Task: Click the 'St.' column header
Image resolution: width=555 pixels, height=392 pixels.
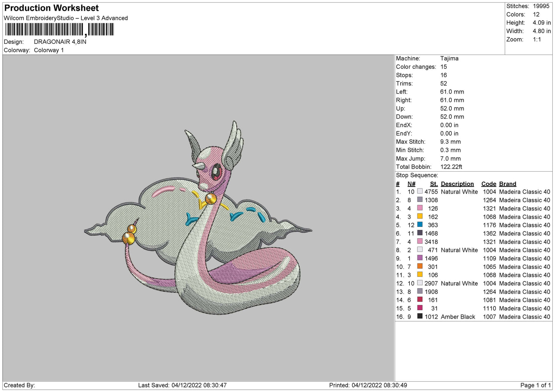Action: click(x=434, y=184)
